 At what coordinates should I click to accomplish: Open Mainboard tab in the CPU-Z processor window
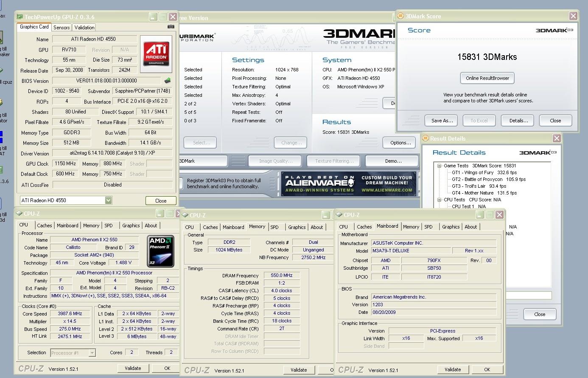click(67, 226)
